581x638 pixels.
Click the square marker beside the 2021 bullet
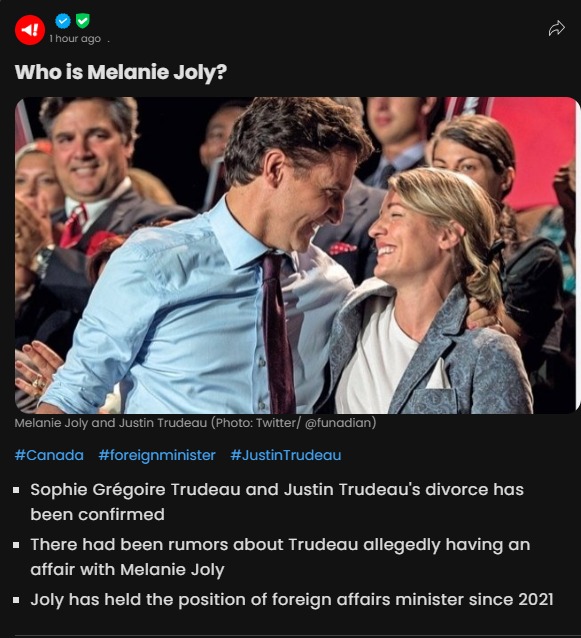[x=16, y=600]
